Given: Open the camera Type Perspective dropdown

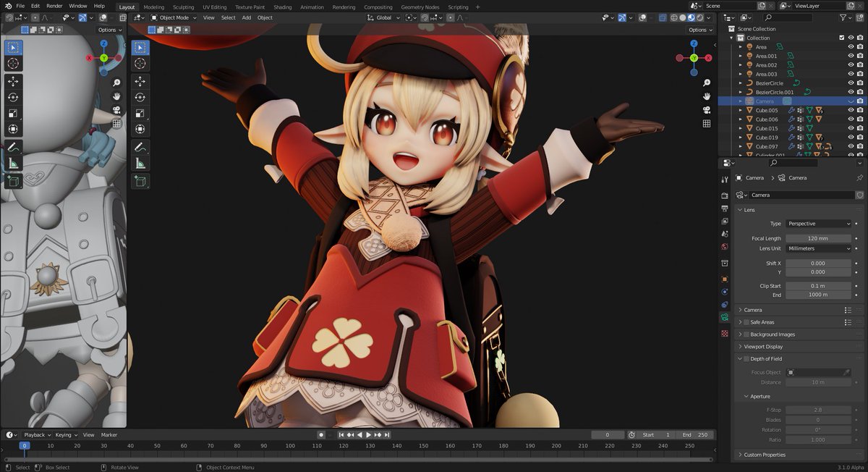Looking at the screenshot, I should (x=819, y=224).
